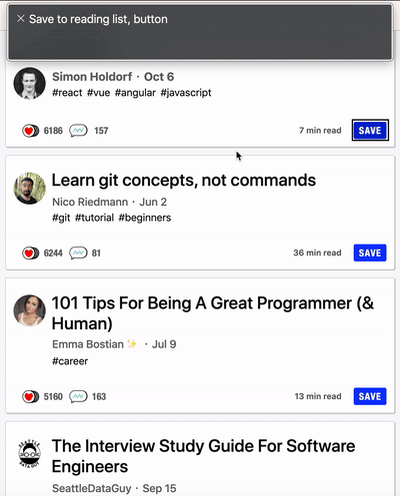Open the #javascript tag
Viewport: 400px width, 496px height.
pyautogui.click(x=186, y=93)
